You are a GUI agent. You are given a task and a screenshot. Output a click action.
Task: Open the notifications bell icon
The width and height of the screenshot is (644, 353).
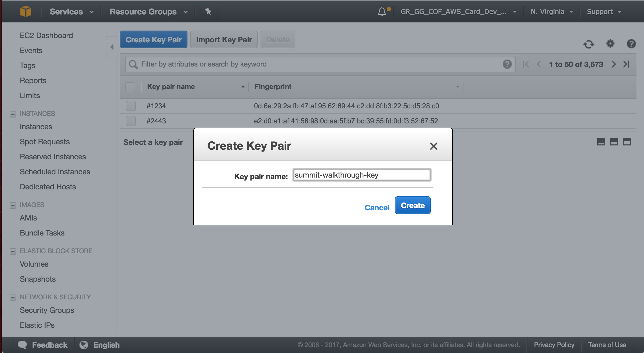point(382,12)
